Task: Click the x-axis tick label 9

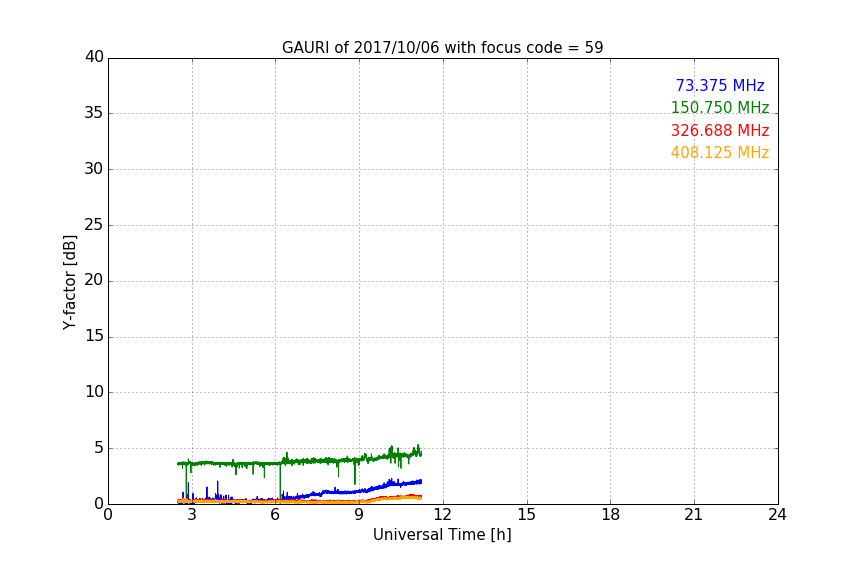Action: 359,515
